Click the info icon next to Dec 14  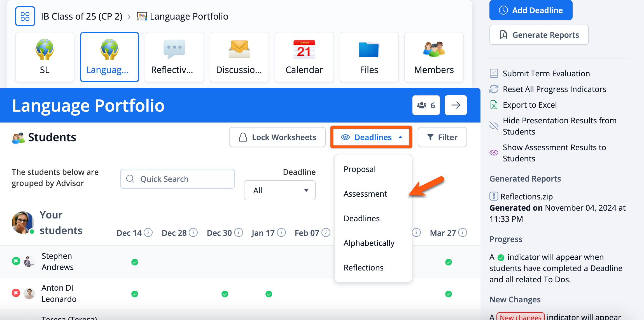(148, 232)
